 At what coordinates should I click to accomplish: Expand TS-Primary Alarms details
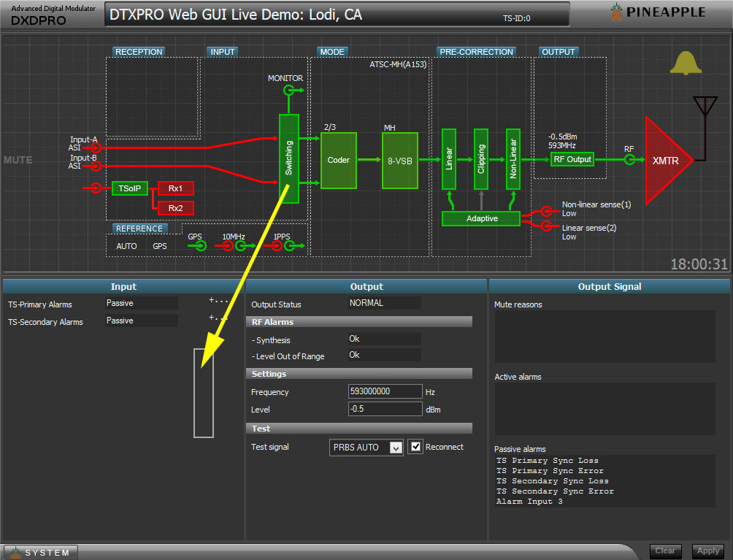pyautogui.click(x=218, y=300)
